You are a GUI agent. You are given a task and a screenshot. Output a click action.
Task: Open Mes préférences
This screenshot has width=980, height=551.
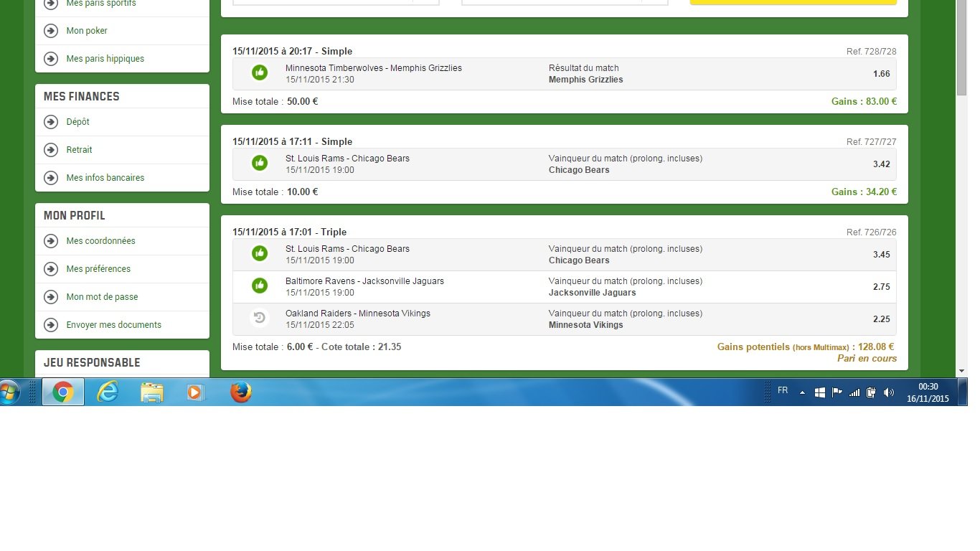(x=98, y=269)
